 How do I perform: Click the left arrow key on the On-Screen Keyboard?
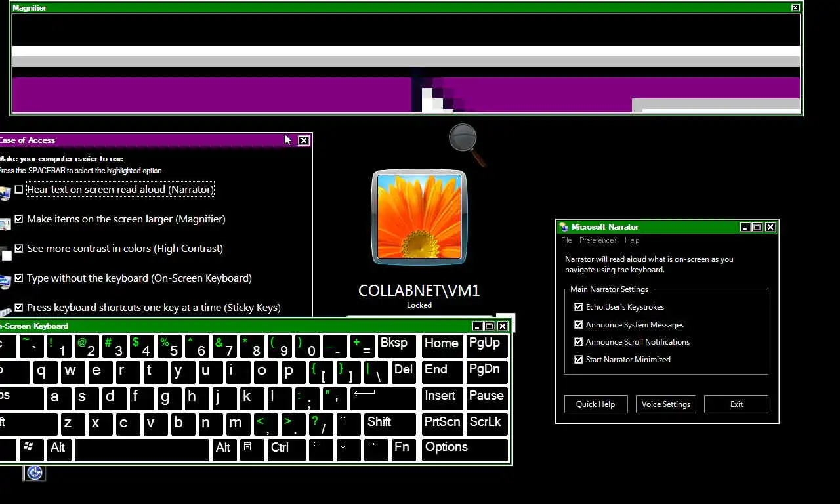321,450
